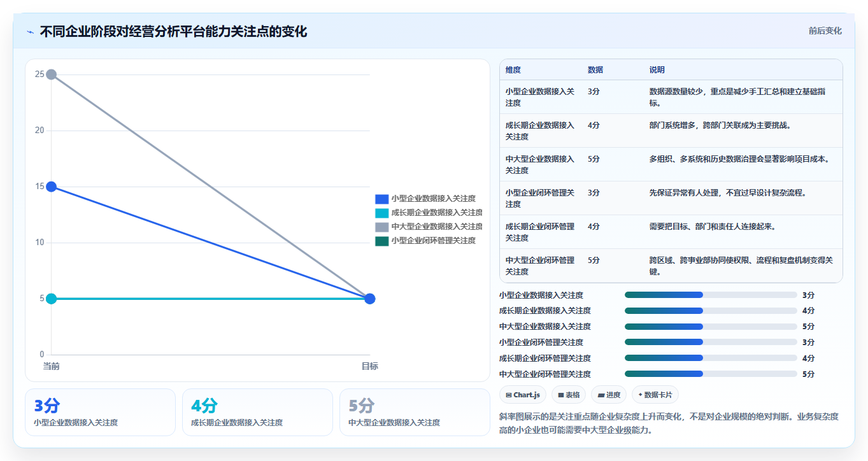868x461 pixels.
Task: Click the 小型企业数据接入关注度 table row cell
Action: [541, 97]
